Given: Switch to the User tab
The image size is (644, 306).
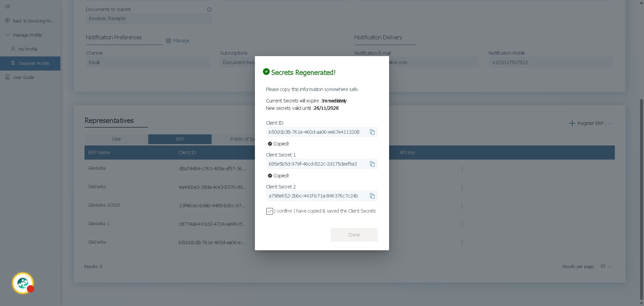Looking at the screenshot, I should pyautogui.click(x=116, y=139).
